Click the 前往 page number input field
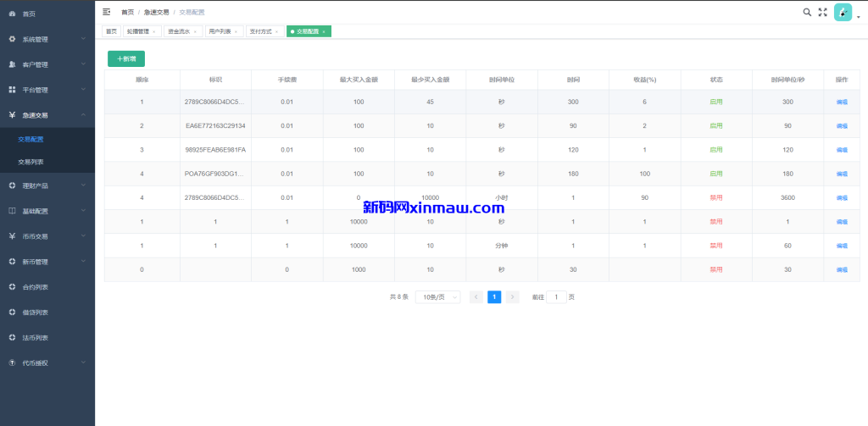The image size is (868, 426). 556,297
